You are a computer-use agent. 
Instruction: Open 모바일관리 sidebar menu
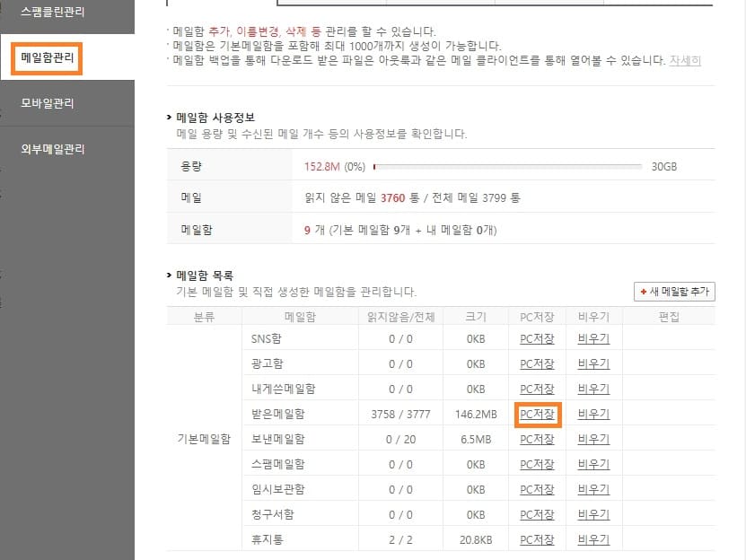[x=47, y=103]
